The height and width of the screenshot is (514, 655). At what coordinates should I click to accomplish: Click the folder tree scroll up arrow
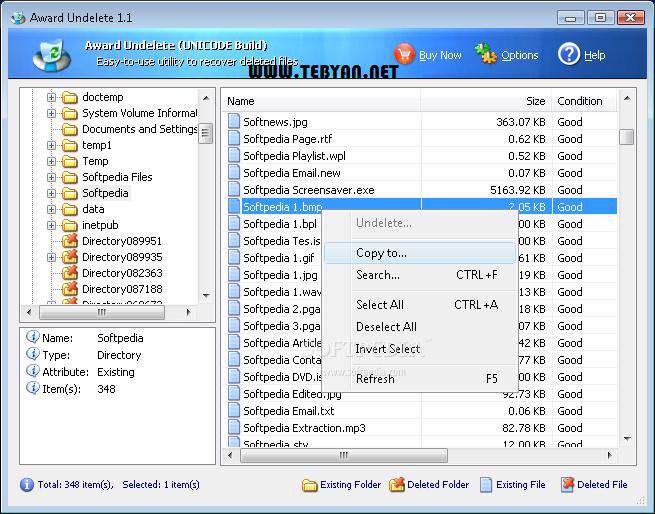click(206, 98)
